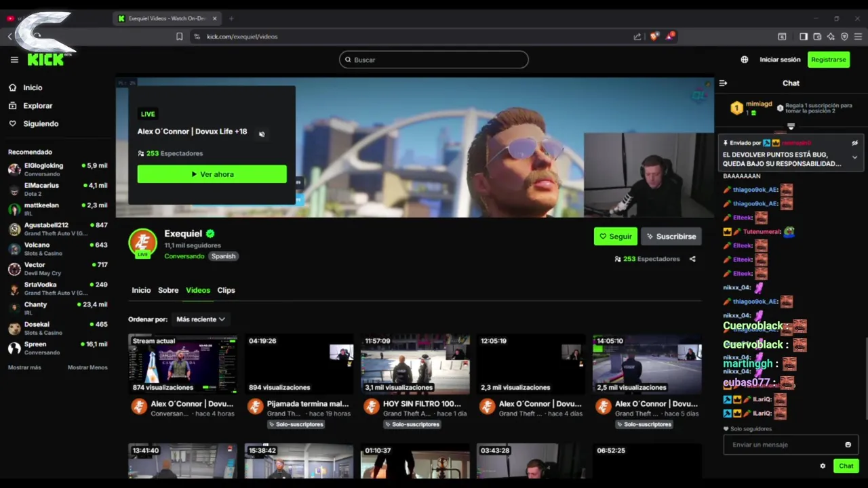Click Ver ahora to watch stream
The image size is (868, 488).
(x=212, y=174)
